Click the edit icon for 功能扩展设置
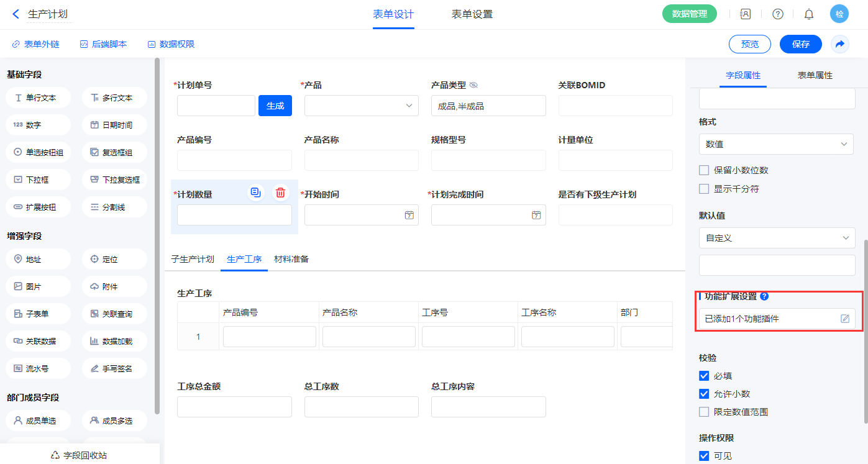Screen dimensions: 868x464 845,319
